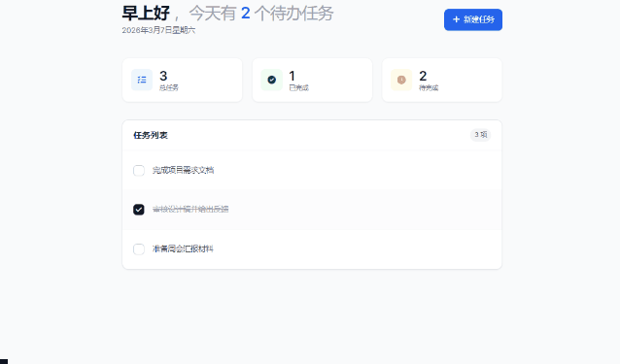620x364 pixels.
Task: Click the date text 2026年3月7日星期六
Action: pyautogui.click(x=158, y=30)
